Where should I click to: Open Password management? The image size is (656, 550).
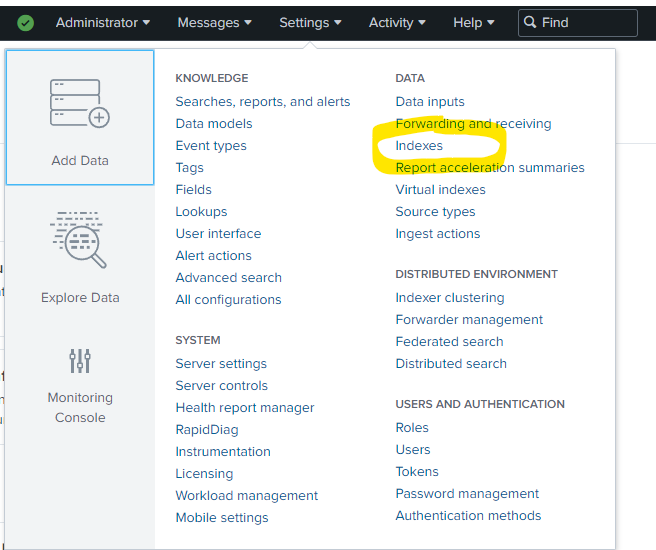click(x=467, y=494)
